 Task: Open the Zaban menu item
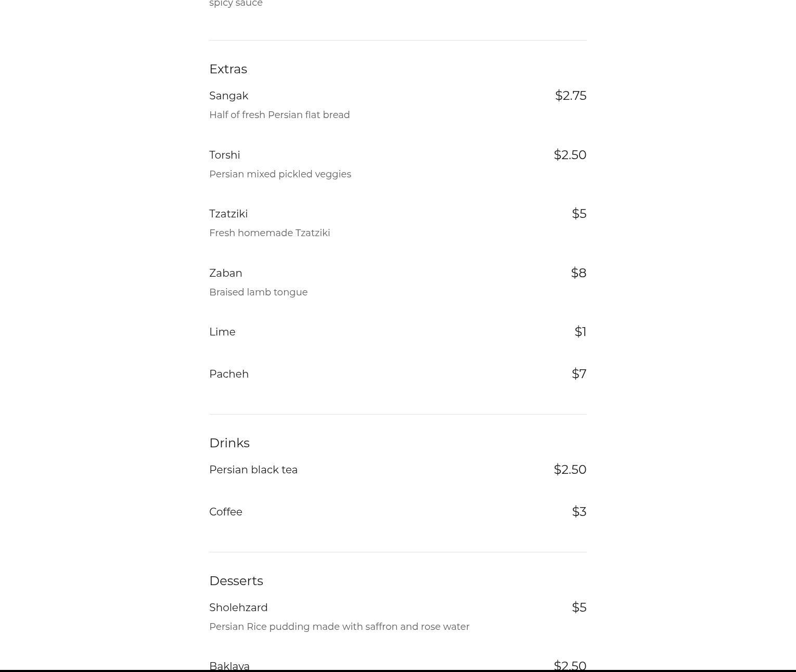pos(225,273)
